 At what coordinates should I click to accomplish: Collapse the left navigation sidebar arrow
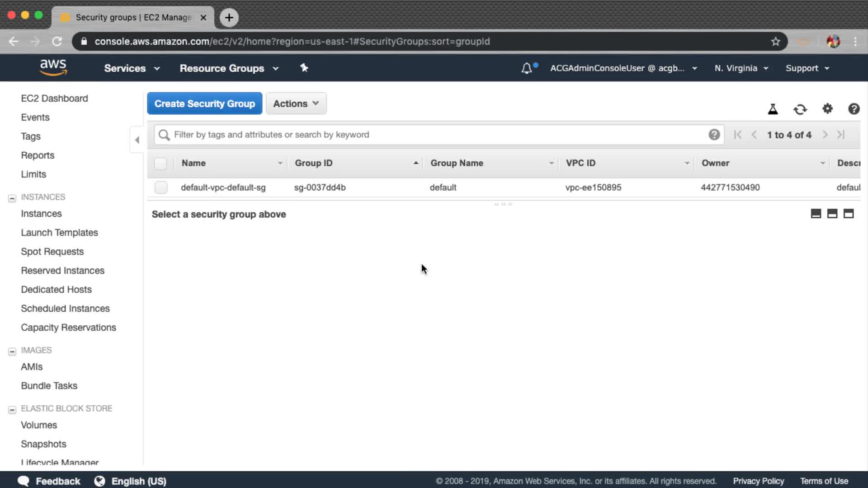point(137,140)
